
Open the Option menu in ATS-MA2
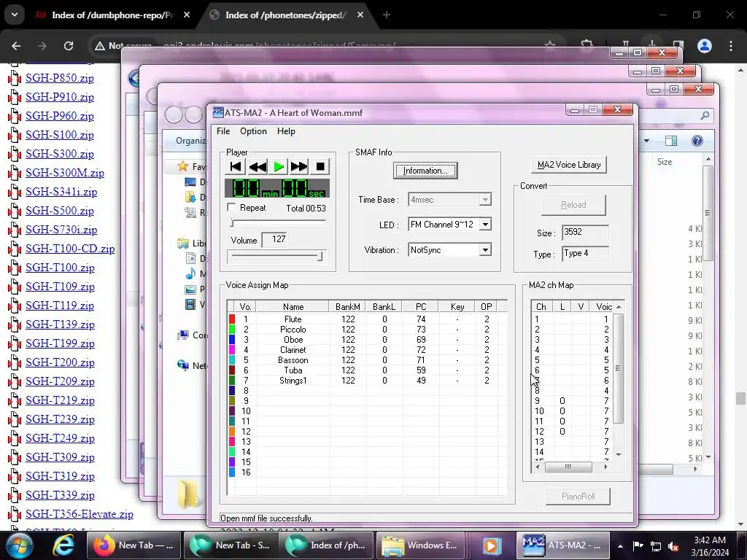253,131
